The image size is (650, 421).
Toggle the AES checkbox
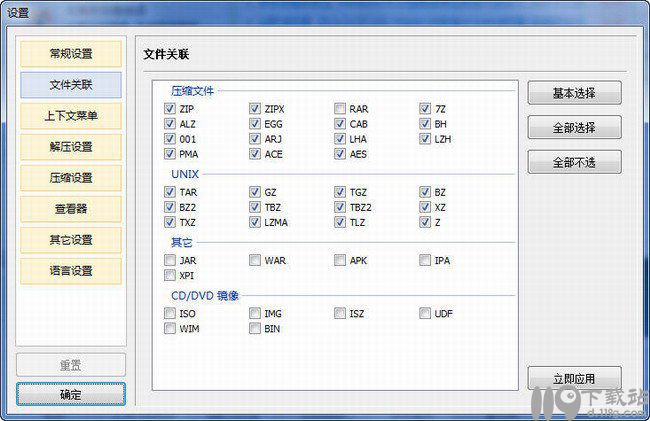point(340,154)
